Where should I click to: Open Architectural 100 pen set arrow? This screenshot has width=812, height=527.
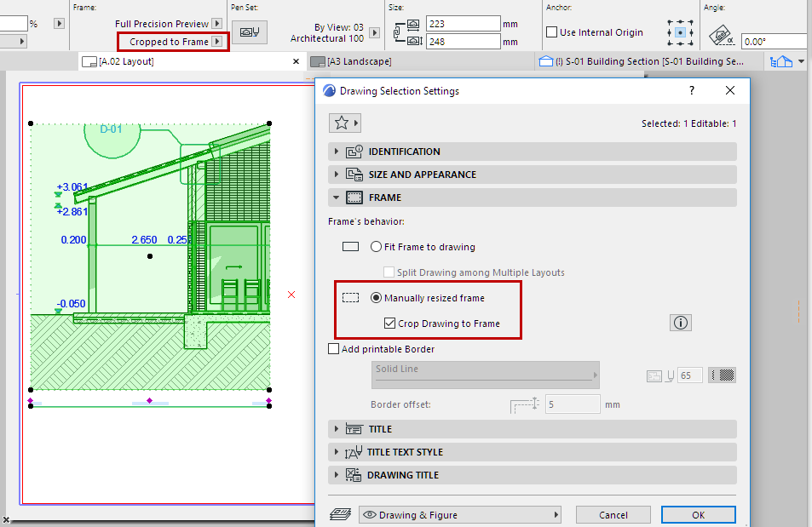(374, 32)
